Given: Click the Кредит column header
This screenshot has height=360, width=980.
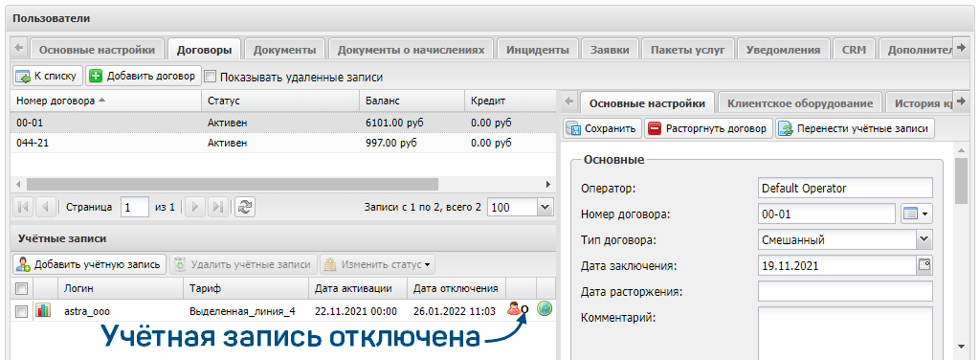Looking at the screenshot, I should click(x=510, y=101).
